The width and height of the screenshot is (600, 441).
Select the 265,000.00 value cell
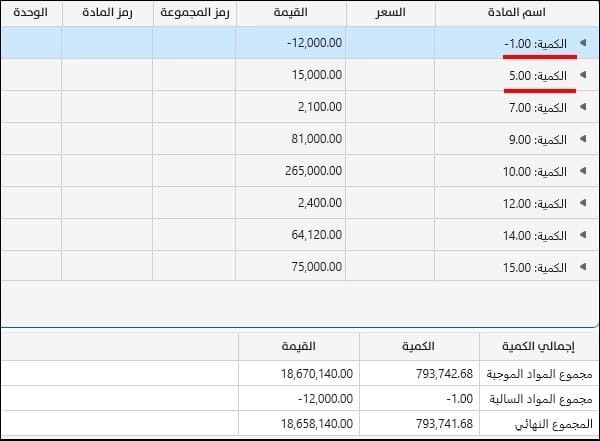point(291,171)
